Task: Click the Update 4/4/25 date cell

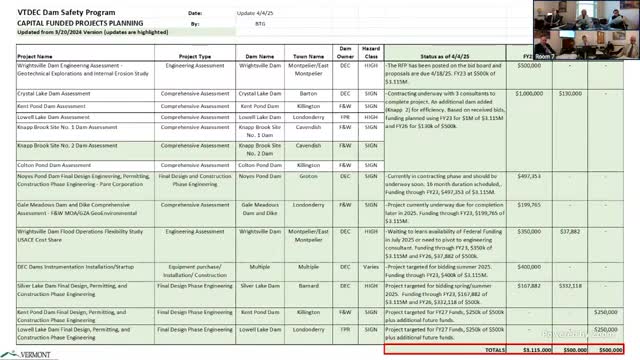Action: (x=255, y=13)
